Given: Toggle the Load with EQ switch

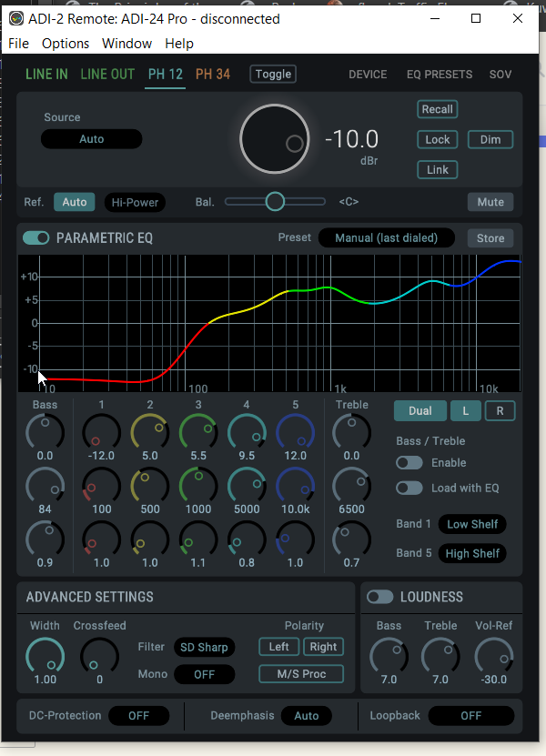Looking at the screenshot, I should coord(409,488).
